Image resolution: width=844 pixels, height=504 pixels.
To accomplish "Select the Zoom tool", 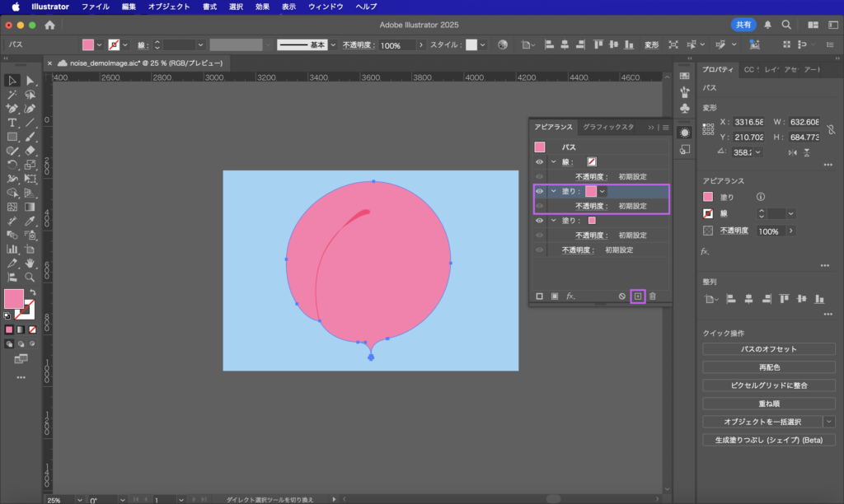I will tap(30, 277).
